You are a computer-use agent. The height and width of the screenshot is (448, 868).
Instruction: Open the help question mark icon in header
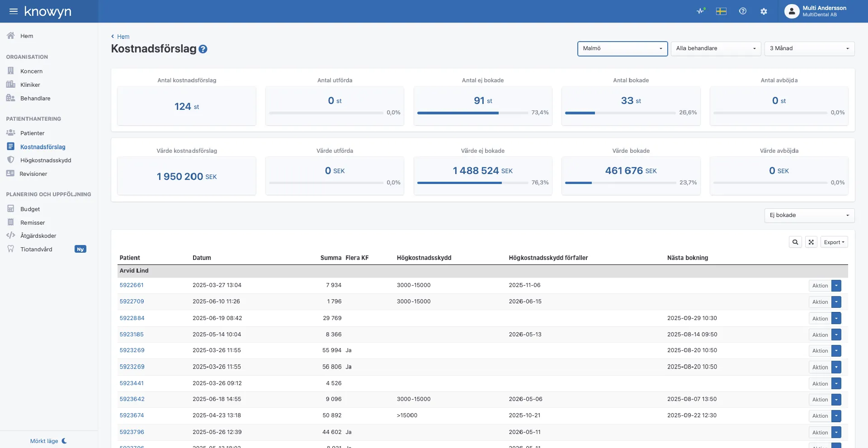pos(743,11)
